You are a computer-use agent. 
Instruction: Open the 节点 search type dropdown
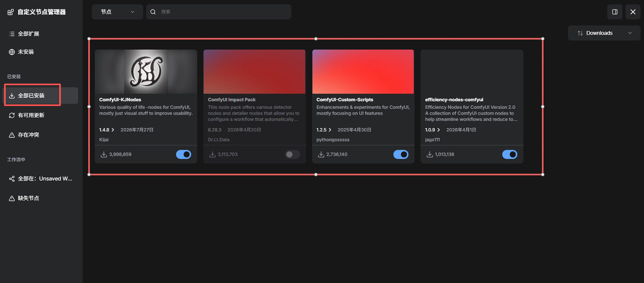click(117, 12)
